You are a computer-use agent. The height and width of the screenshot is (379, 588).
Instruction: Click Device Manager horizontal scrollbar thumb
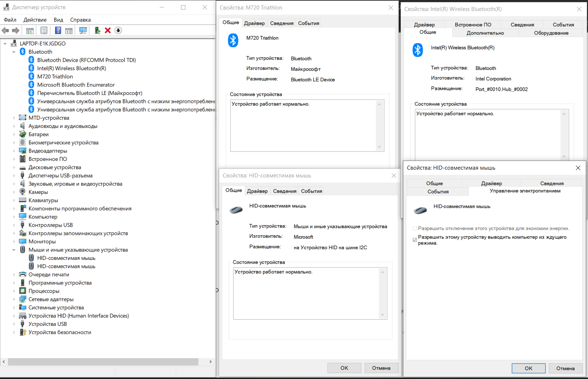103,362
